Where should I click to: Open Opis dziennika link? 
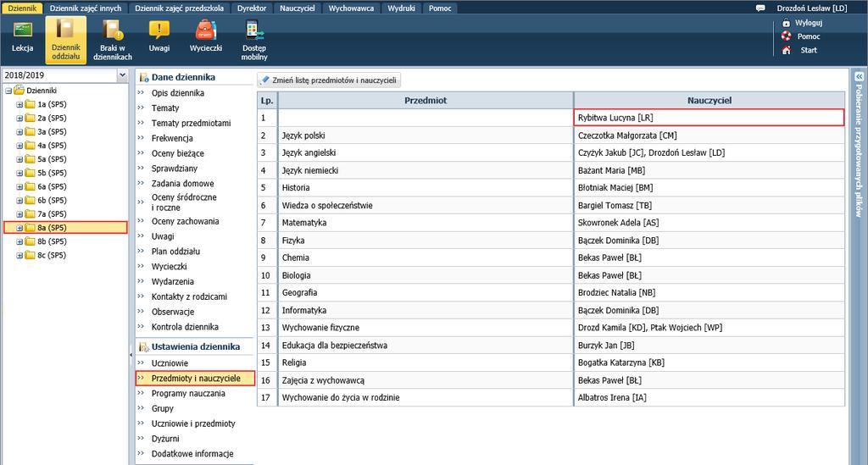pos(178,93)
